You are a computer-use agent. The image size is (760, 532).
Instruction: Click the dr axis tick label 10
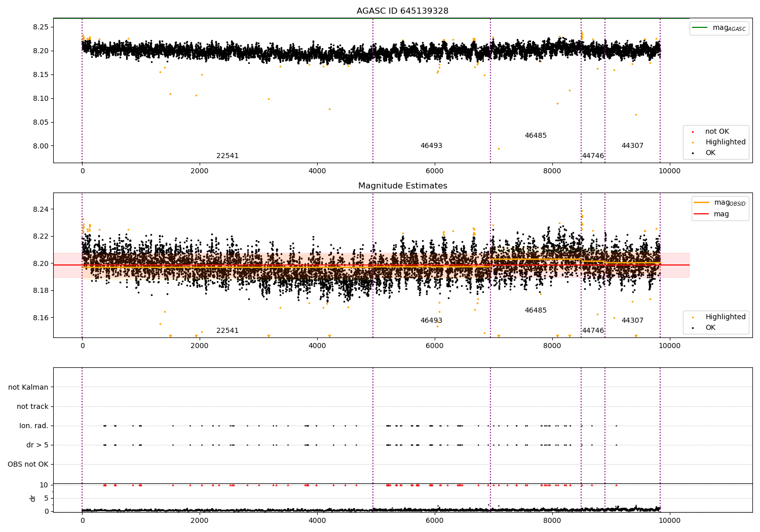44,485
